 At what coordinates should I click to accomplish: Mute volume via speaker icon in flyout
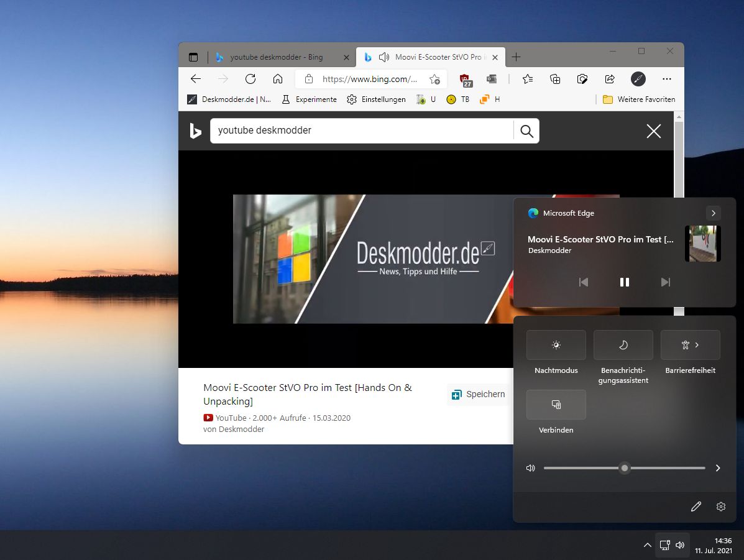[530, 468]
